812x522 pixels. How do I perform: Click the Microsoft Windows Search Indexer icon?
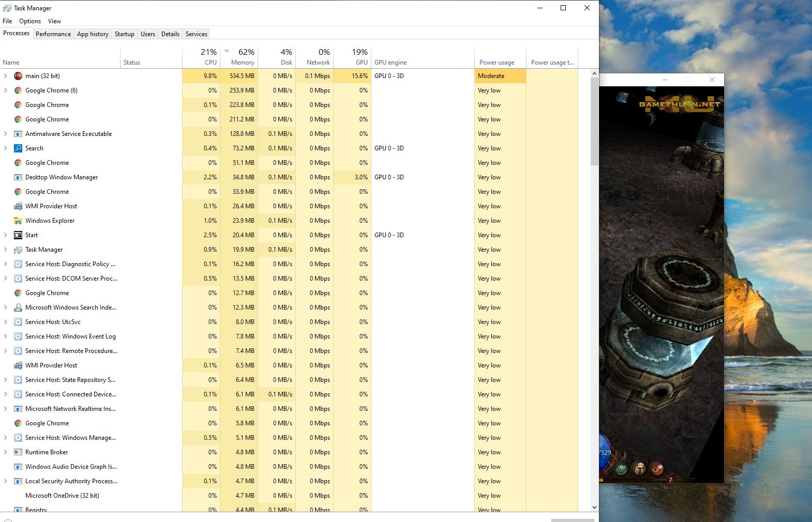18,308
